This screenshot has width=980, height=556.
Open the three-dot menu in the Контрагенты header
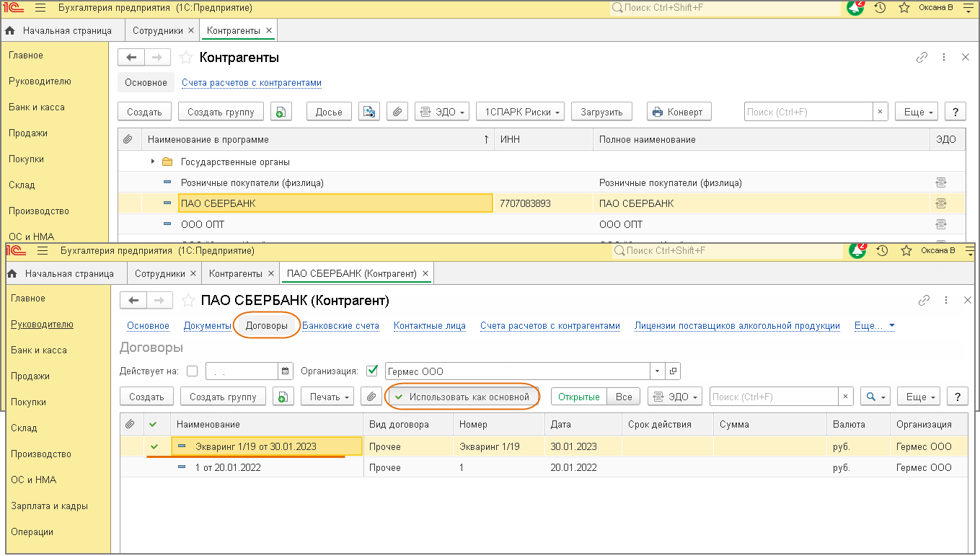[x=944, y=58]
